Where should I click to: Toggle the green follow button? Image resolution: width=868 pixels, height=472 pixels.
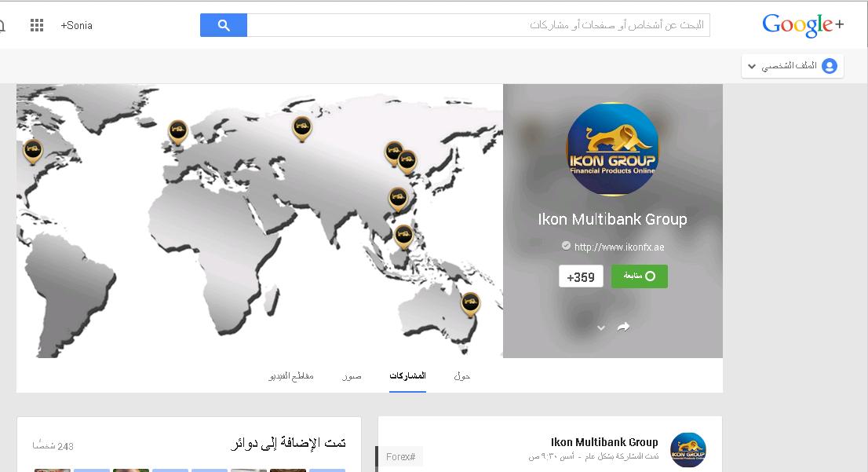tap(640, 276)
